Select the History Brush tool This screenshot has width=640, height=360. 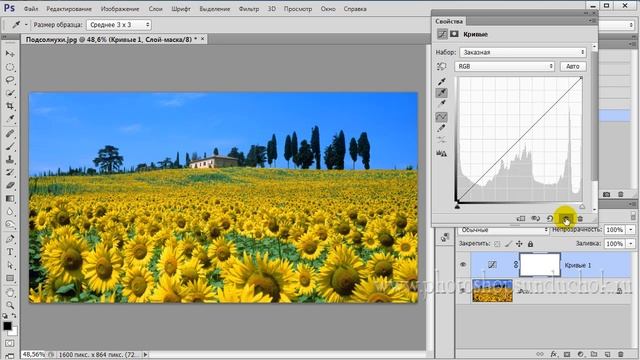point(10,173)
